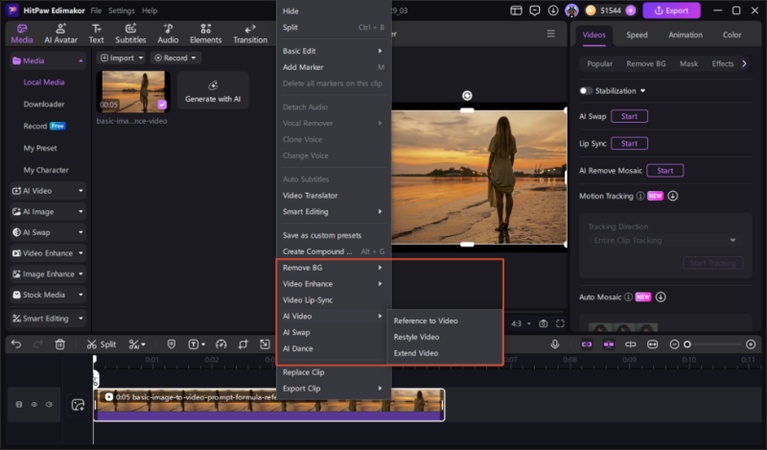This screenshot has height=450, width=767.
Task: Select Reference to Video from submenu
Action: 426,321
